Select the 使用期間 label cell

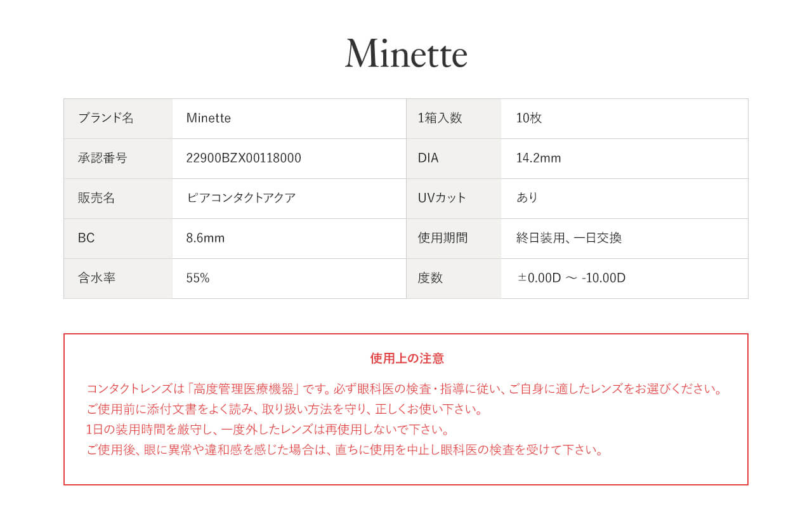pyautogui.click(x=454, y=239)
